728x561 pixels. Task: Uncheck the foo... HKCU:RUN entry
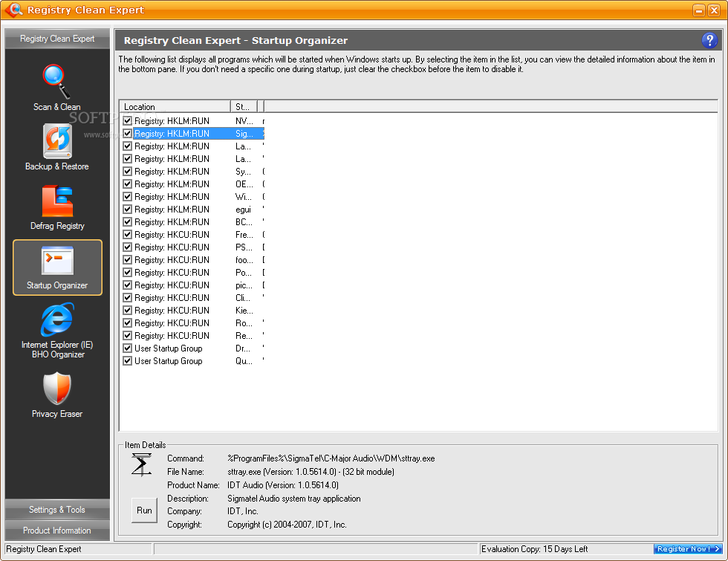[x=128, y=260]
